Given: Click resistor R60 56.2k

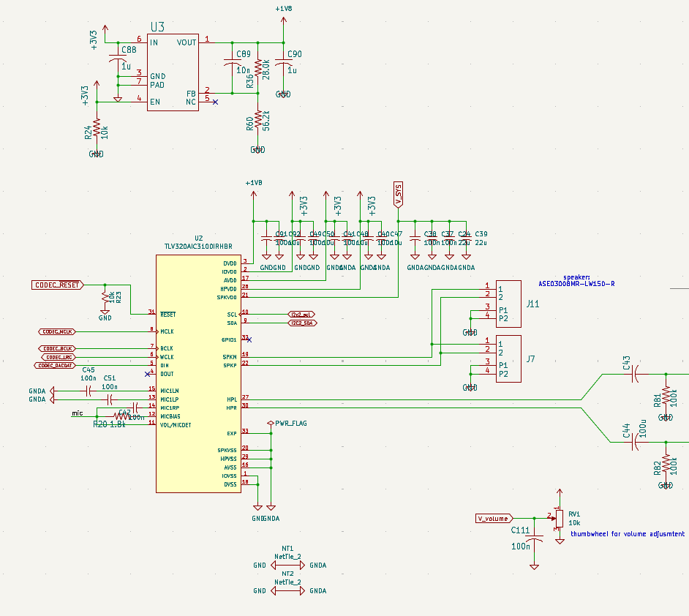Looking at the screenshot, I should 258,121.
